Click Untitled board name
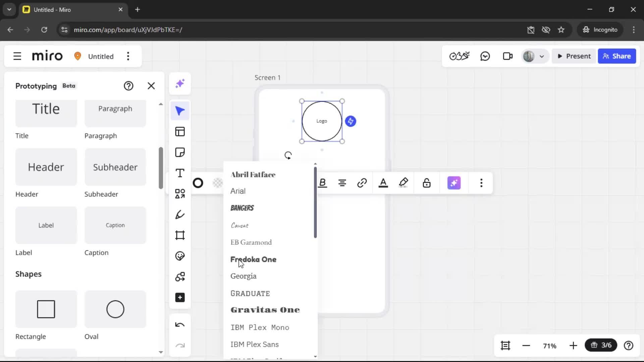Image resolution: width=644 pixels, height=362 pixels. (101, 56)
